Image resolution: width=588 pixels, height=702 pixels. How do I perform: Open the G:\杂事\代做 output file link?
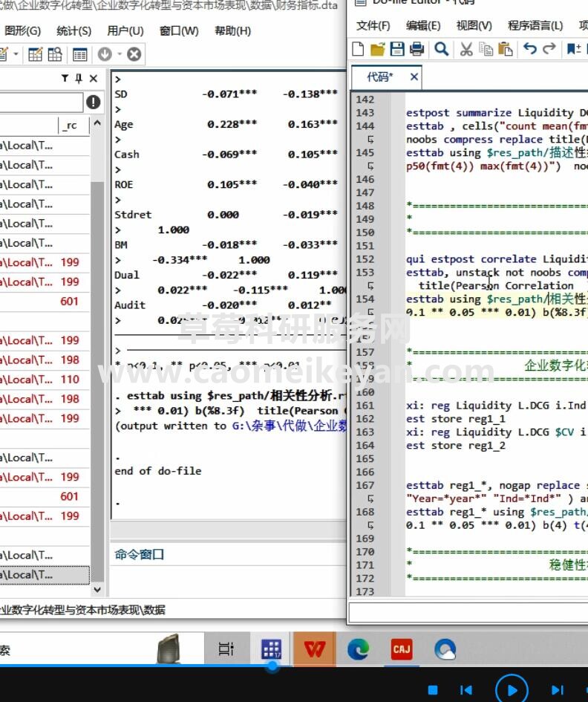(x=289, y=426)
